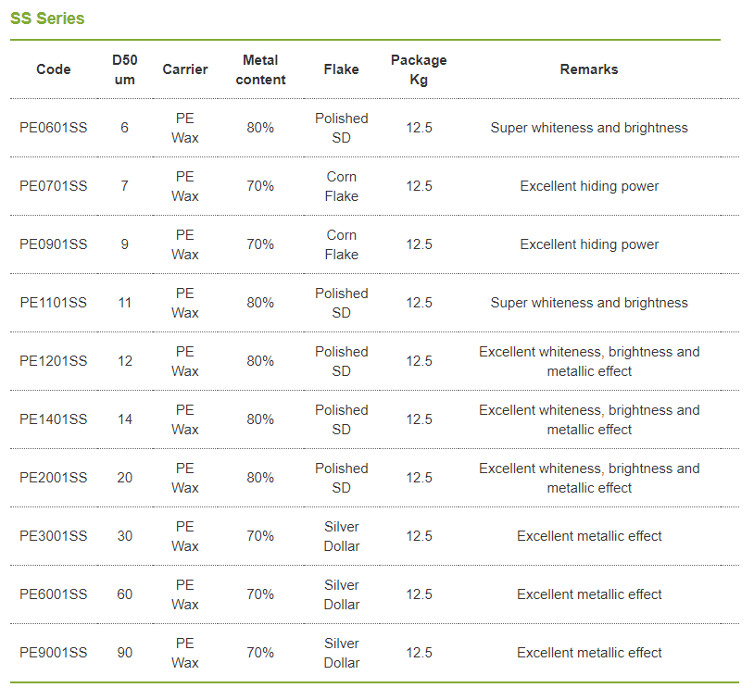This screenshot has width=754, height=700.
Task: Select the Code column header
Action: click(x=54, y=69)
